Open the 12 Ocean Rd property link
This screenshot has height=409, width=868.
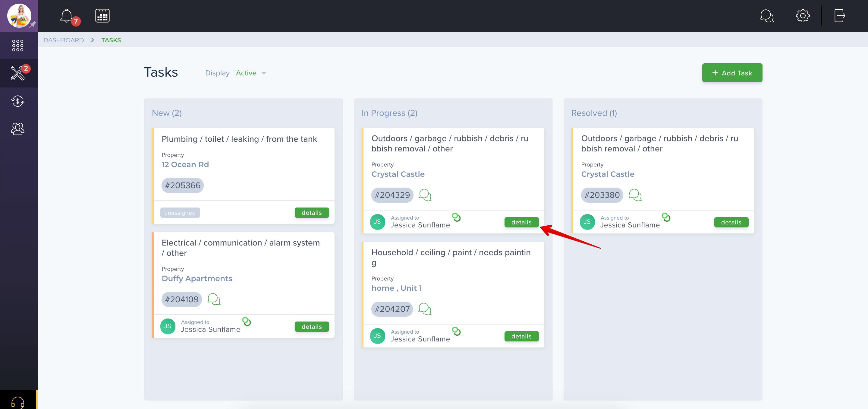[x=185, y=165]
